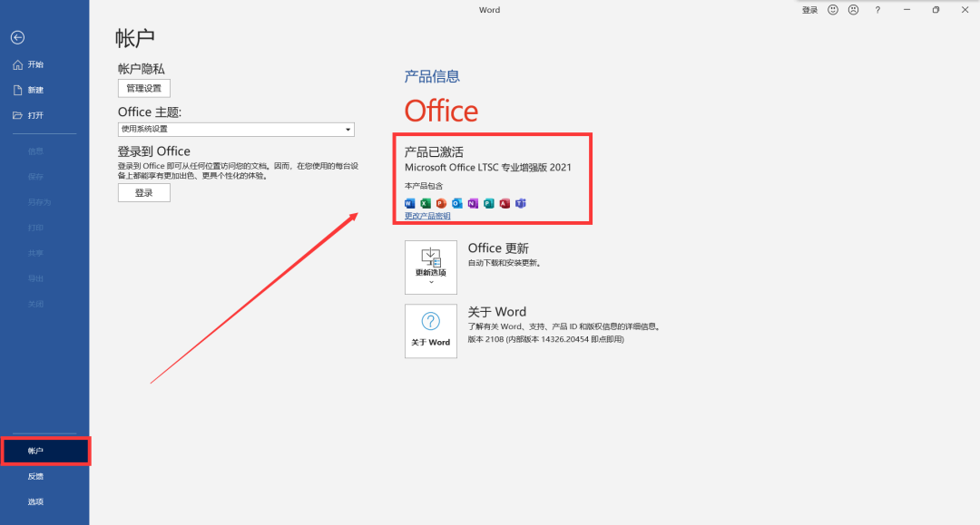Click the dropdown arrow of theme combo box

click(348, 130)
